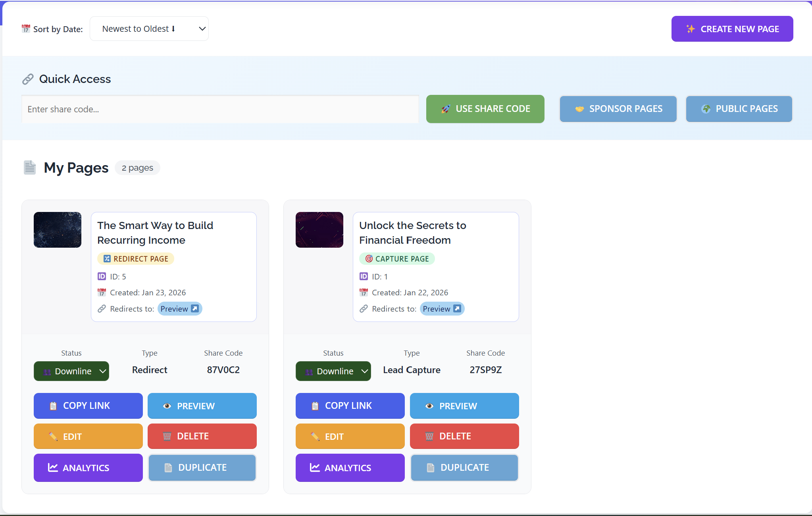
Task: Open Preview redirect link for Recurring Income page
Action: [x=179, y=309]
